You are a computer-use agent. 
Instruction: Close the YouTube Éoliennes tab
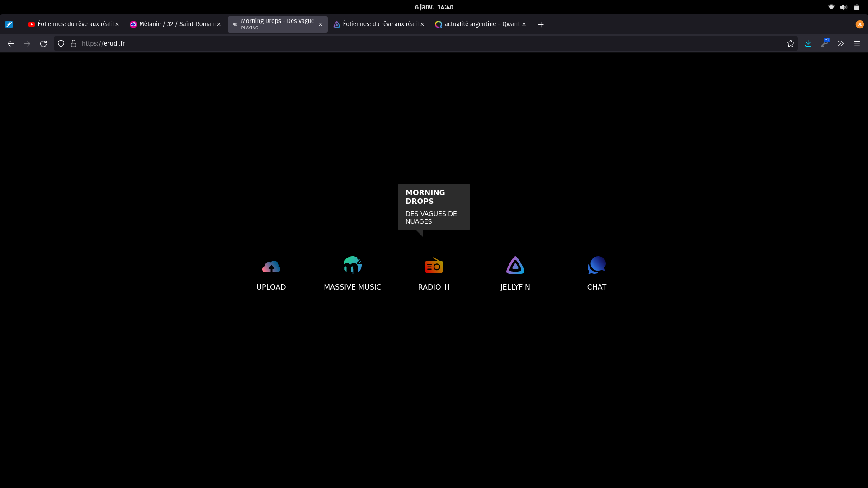[117, 24]
